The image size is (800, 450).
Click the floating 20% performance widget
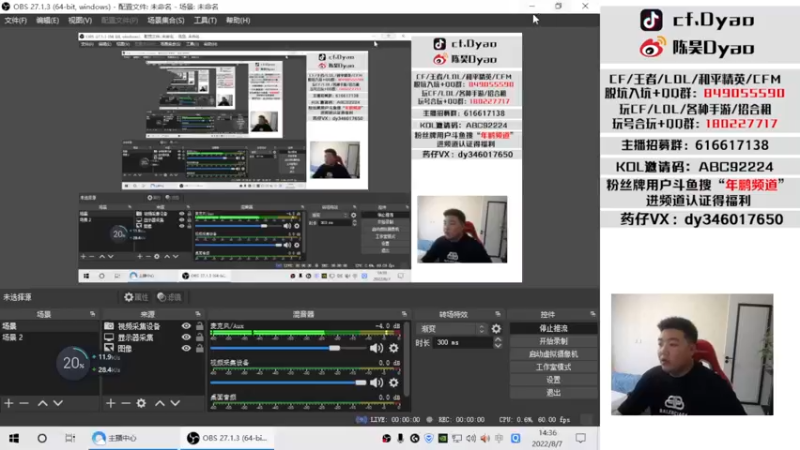click(73, 363)
